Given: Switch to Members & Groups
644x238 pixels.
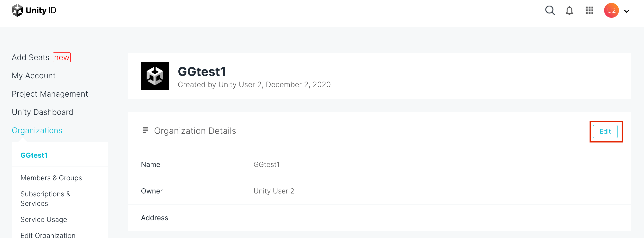Looking at the screenshot, I should pos(51,178).
